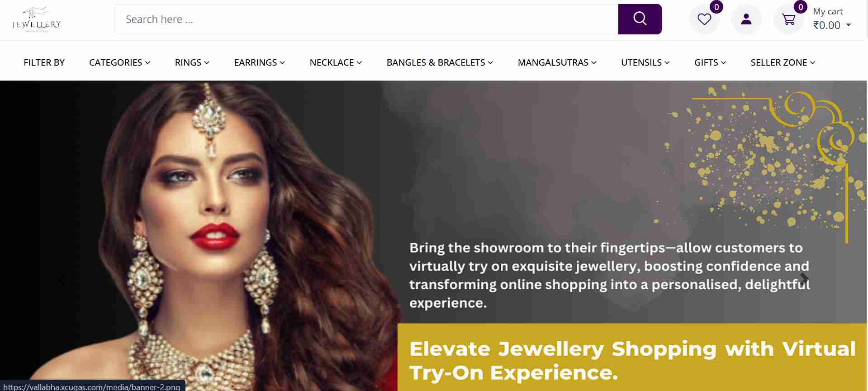This screenshot has width=868, height=391.
Task: Open the user account icon
Action: tap(746, 19)
